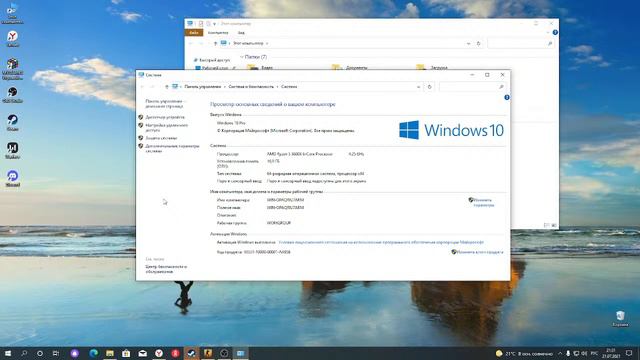Go up one level in System window
The width and height of the screenshot is (640, 360).
pyautogui.click(x=167, y=87)
